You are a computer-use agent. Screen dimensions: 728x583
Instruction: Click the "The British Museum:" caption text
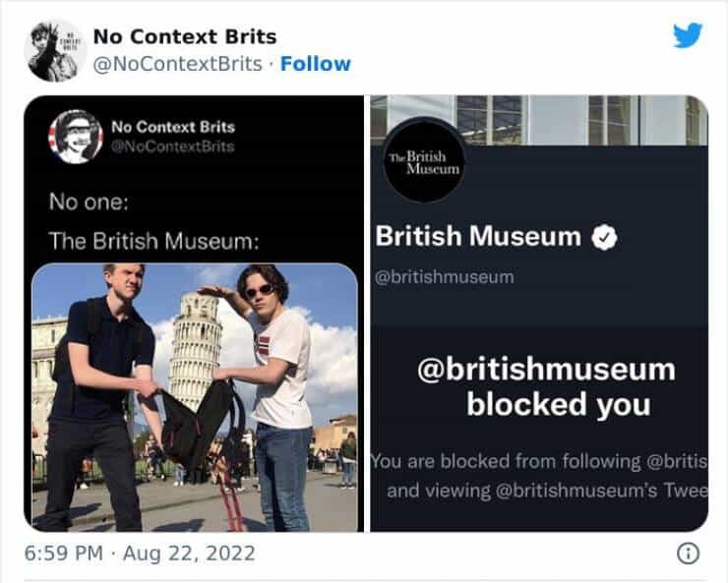pyautogui.click(x=152, y=242)
